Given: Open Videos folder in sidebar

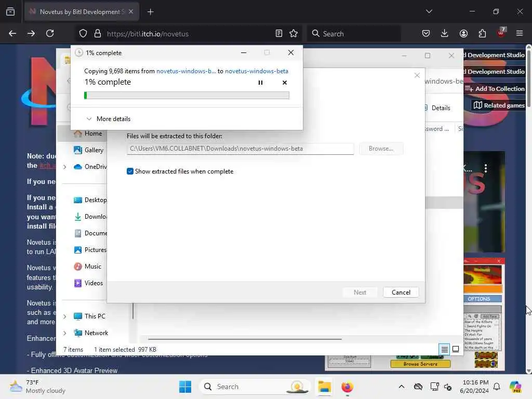Looking at the screenshot, I should pos(88,283).
